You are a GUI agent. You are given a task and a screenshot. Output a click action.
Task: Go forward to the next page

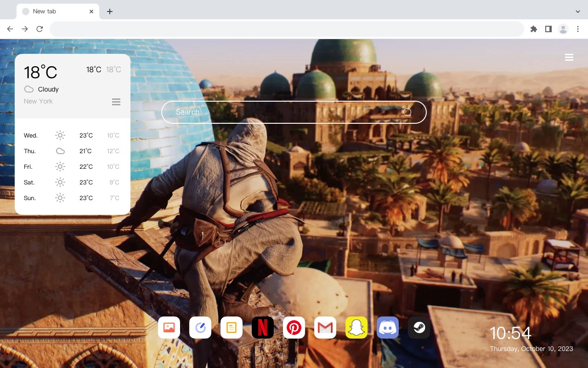[25, 29]
